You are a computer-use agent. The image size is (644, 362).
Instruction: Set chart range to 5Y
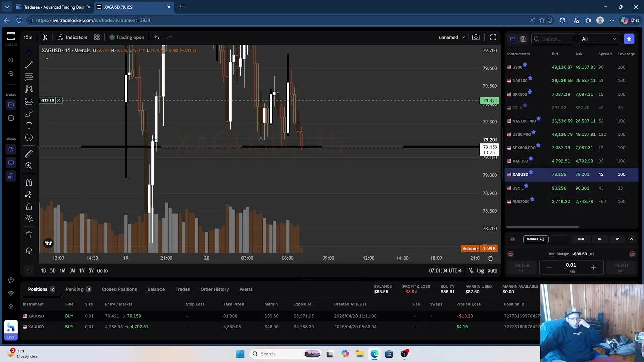(91, 270)
